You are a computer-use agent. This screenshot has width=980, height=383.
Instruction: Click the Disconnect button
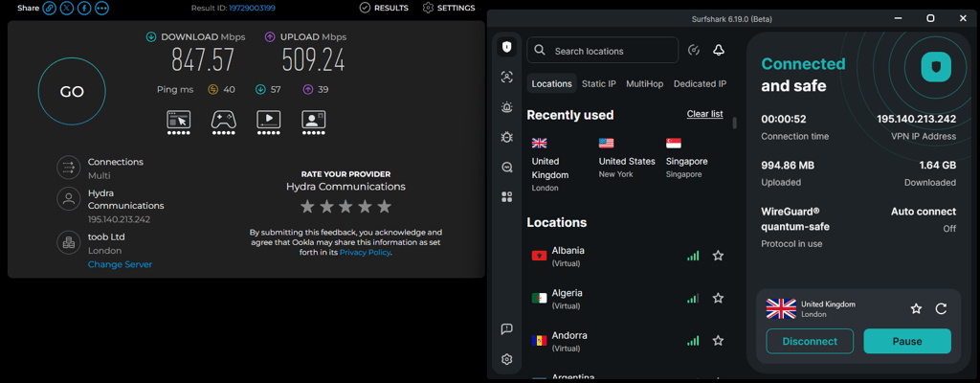[810, 341]
